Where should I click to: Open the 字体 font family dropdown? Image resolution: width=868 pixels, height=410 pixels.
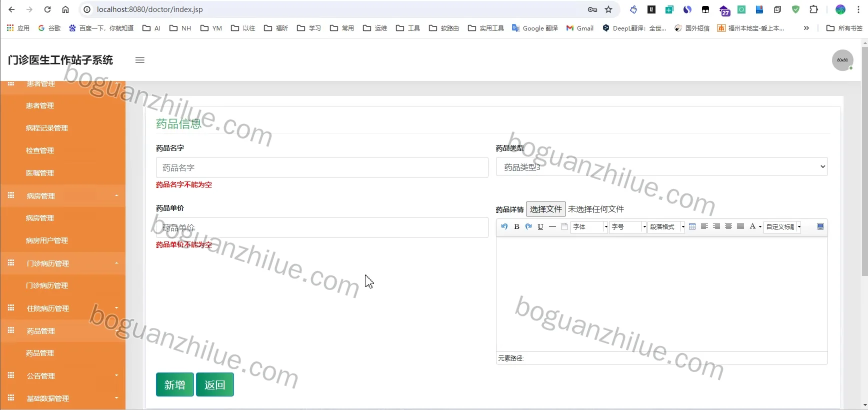[589, 227]
